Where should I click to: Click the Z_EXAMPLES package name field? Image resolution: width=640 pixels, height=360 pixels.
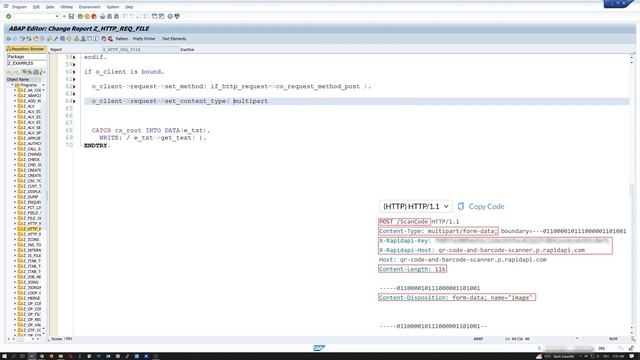(x=27, y=63)
